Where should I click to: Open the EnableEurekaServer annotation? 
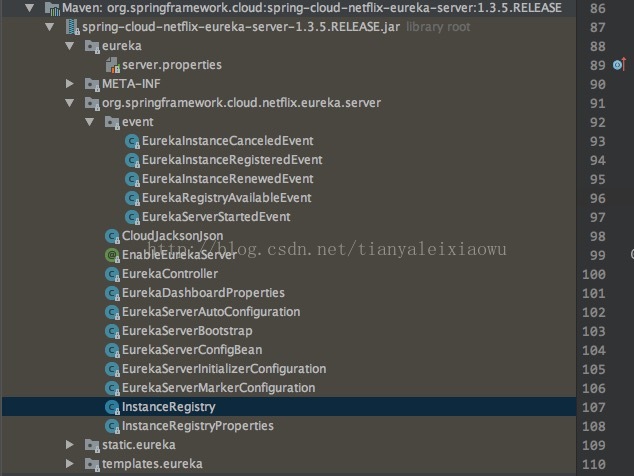click(180, 255)
